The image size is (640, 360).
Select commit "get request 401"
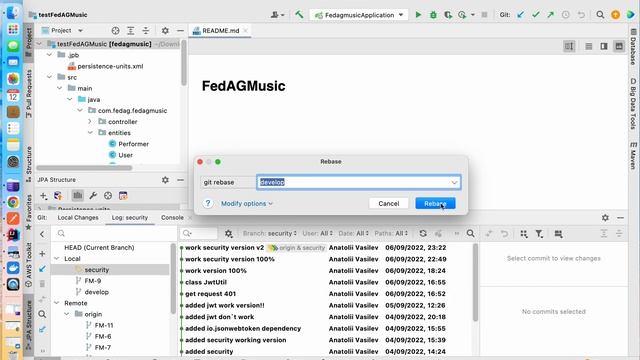211,294
